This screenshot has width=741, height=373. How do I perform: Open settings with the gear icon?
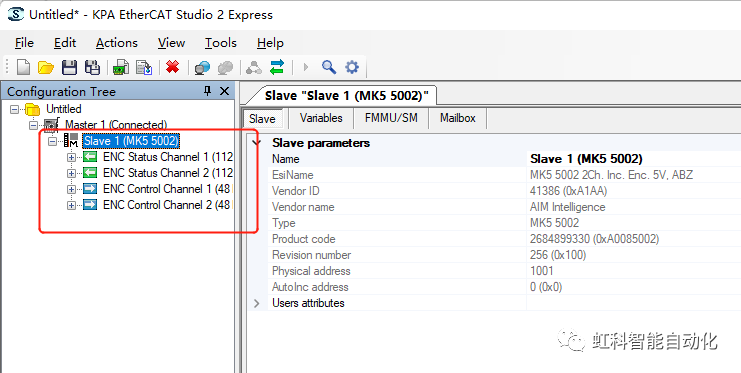[352, 67]
